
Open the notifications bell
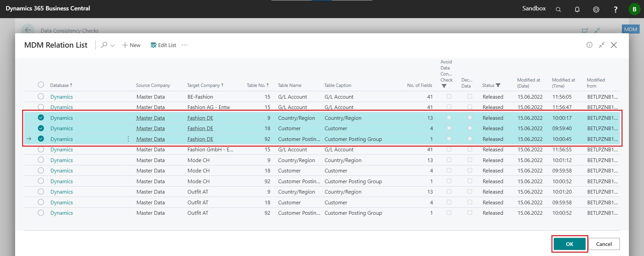pos(577,9)
